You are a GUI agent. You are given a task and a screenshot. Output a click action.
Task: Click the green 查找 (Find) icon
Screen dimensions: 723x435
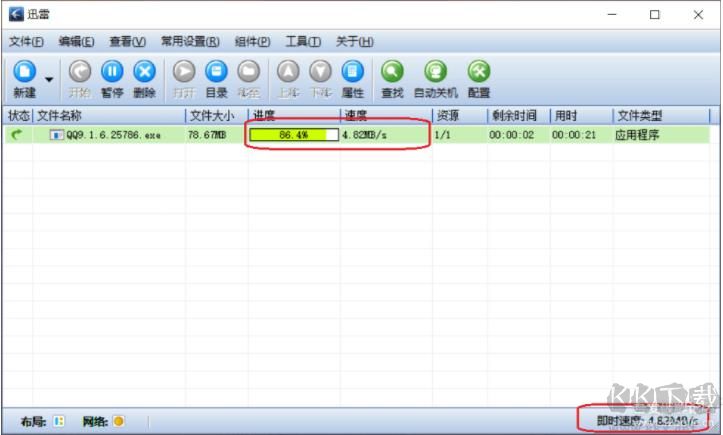[392, 72]
